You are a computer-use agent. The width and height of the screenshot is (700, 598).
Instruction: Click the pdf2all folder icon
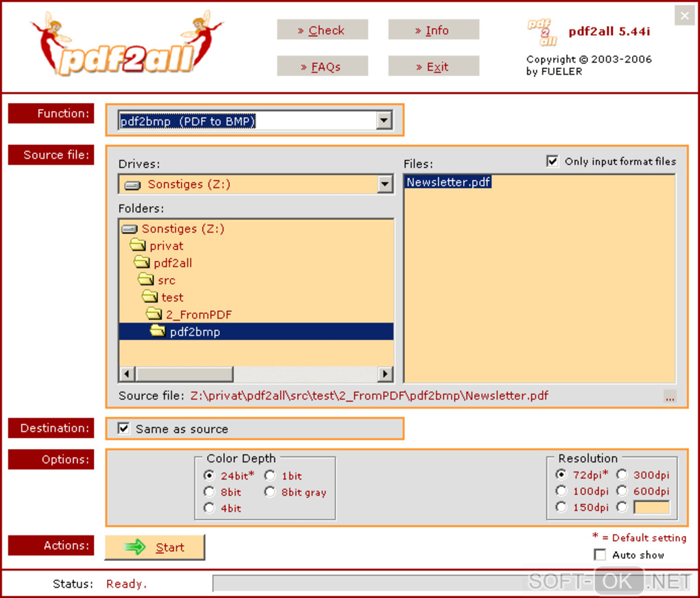[141, 262]
